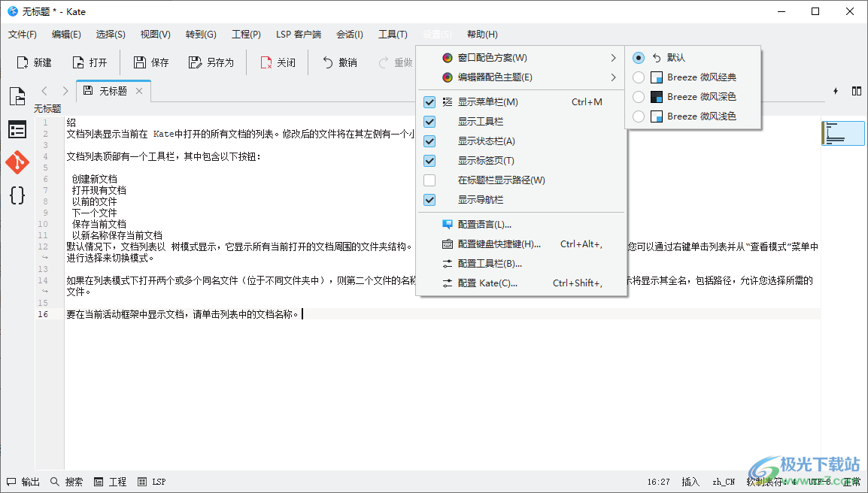Toggle 显示标签页 checkbox

tap(429, 161)
